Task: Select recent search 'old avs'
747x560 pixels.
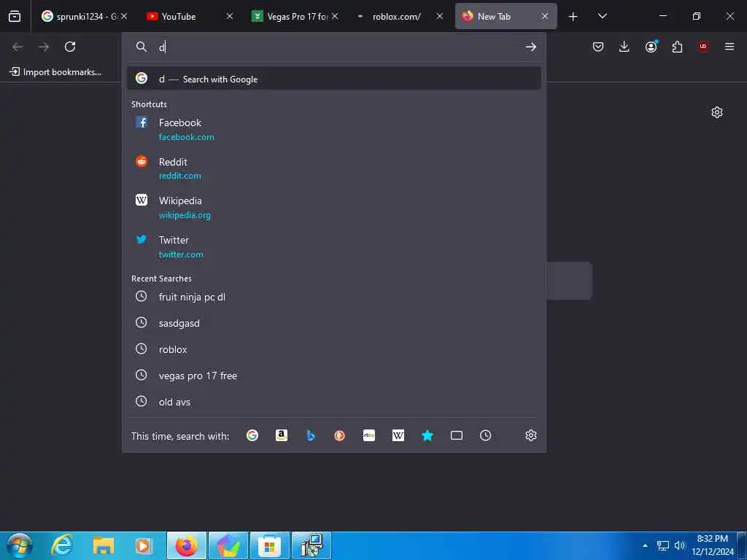Action: coord(334,402)
